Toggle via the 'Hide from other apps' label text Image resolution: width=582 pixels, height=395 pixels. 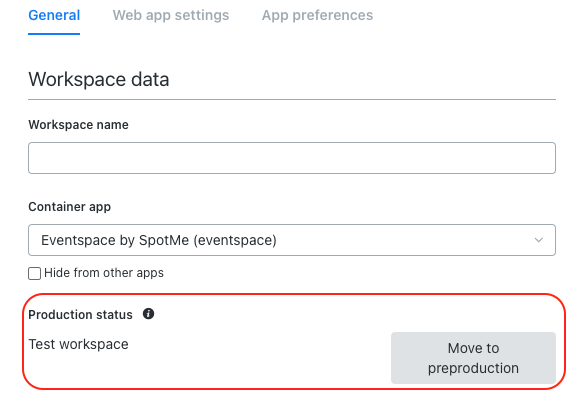(104, 273)
